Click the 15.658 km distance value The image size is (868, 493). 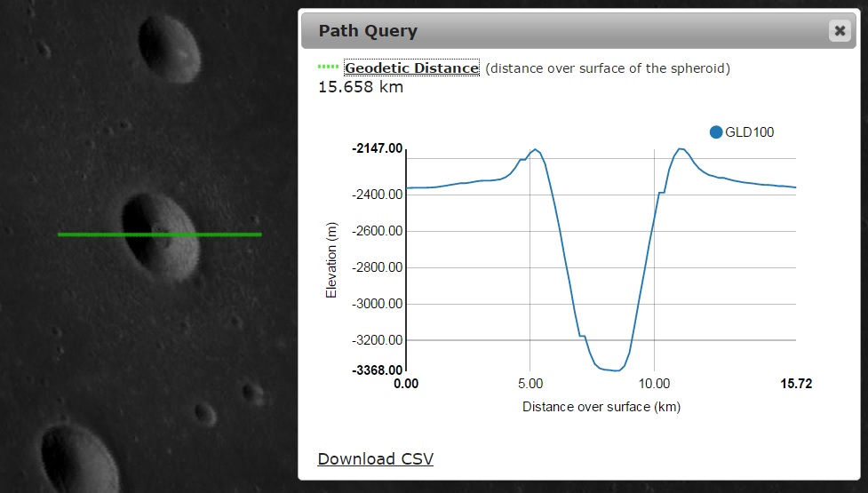pos(360,87)
